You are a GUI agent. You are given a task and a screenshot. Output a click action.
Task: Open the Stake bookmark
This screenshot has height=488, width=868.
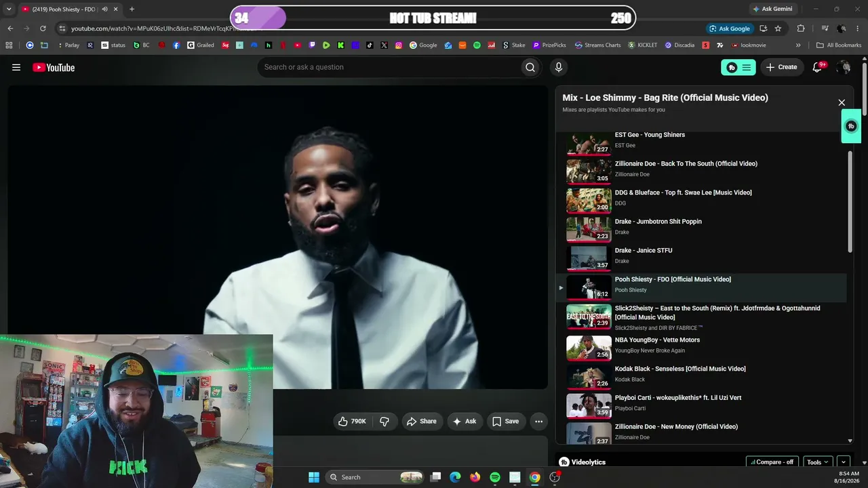[513, 45]
